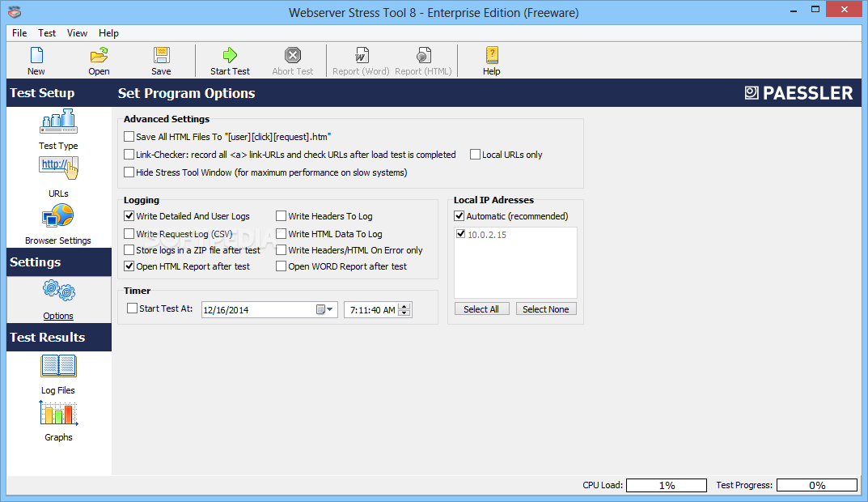
Task: Maximize the application window
Action: tap(815, 10)
